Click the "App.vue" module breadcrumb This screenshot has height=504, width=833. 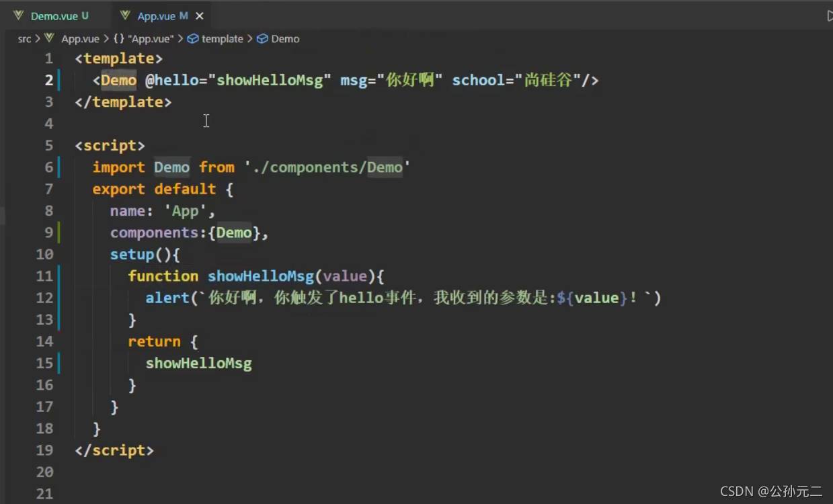[x=151, y=39]
